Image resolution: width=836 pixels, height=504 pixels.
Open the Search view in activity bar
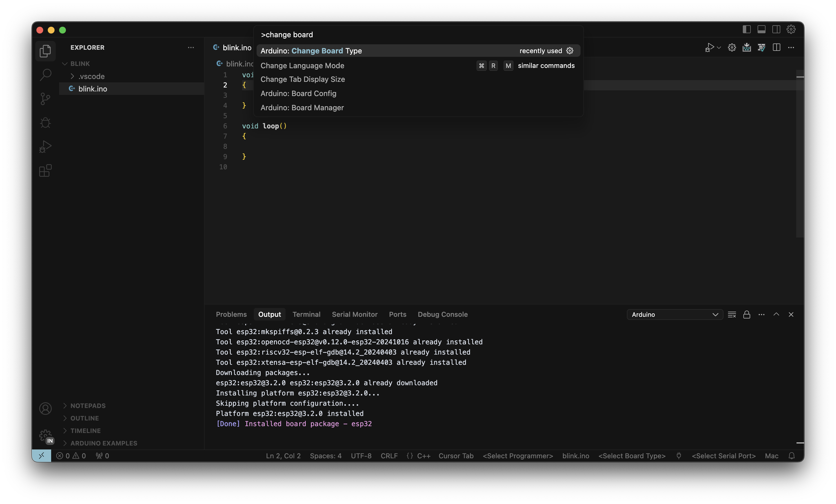click(x=45, y=75)
